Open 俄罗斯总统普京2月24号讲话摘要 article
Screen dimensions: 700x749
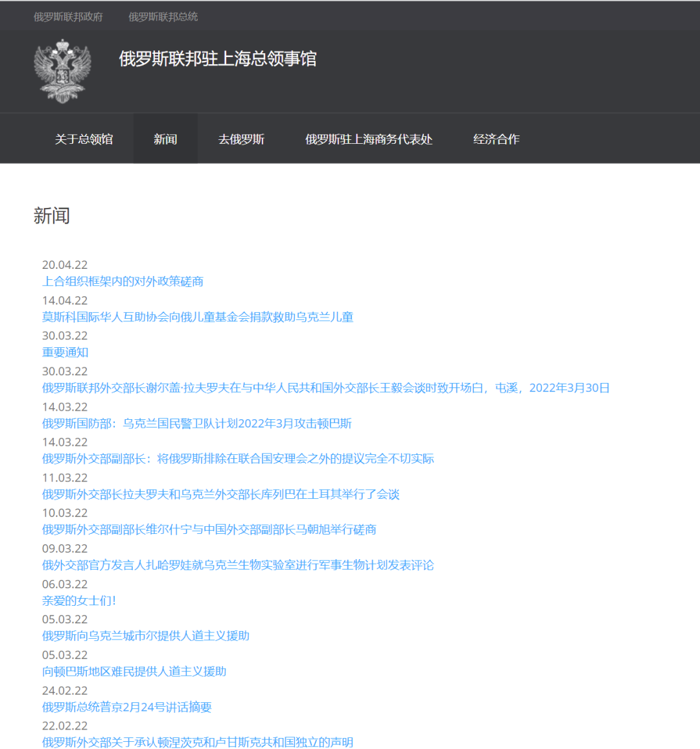coord(126,707)
